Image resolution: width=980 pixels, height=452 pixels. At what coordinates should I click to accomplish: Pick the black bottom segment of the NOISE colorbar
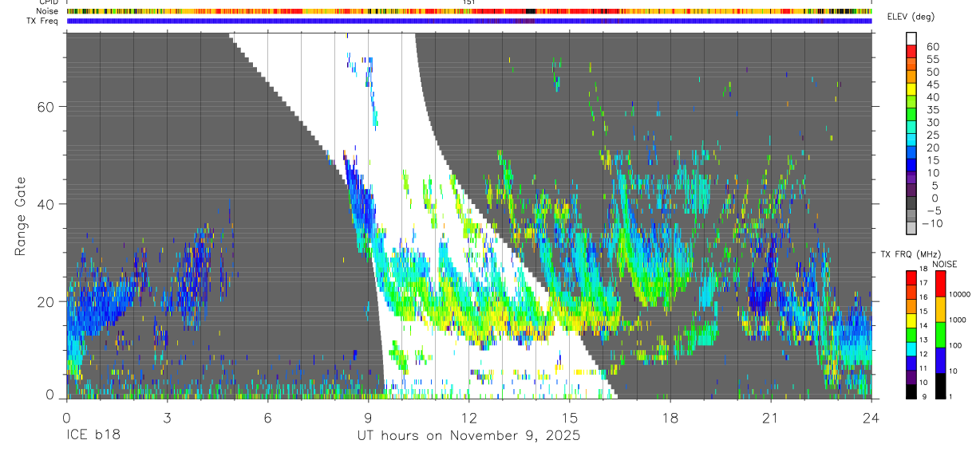(941, 385)
